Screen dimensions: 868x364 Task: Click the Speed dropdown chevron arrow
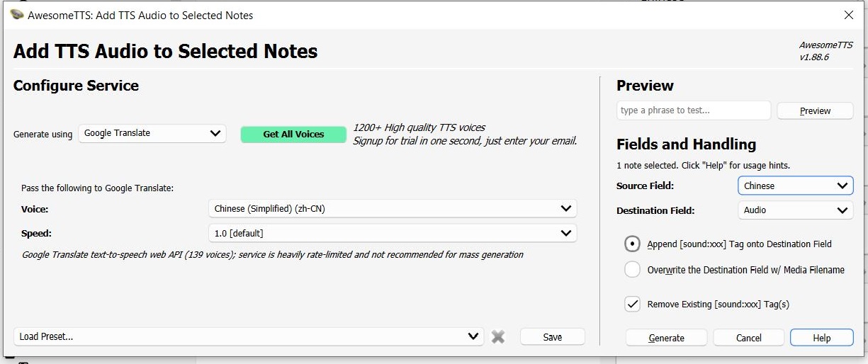(x=565, y=233)
